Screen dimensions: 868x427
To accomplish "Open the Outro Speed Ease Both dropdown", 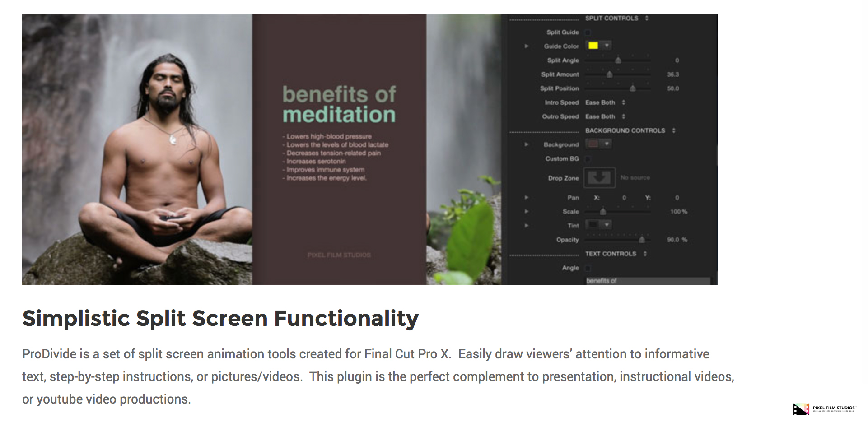I will pos(605,116).
